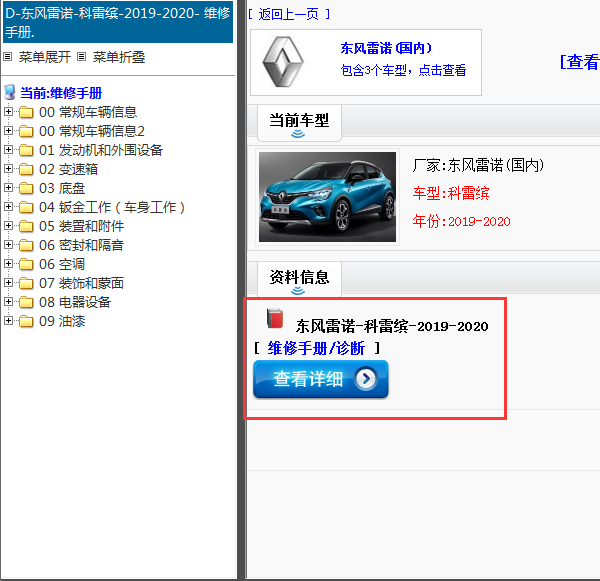
Task: Click folder icon of 00 常规车辆信息2
Action: (x=26, y=131)
